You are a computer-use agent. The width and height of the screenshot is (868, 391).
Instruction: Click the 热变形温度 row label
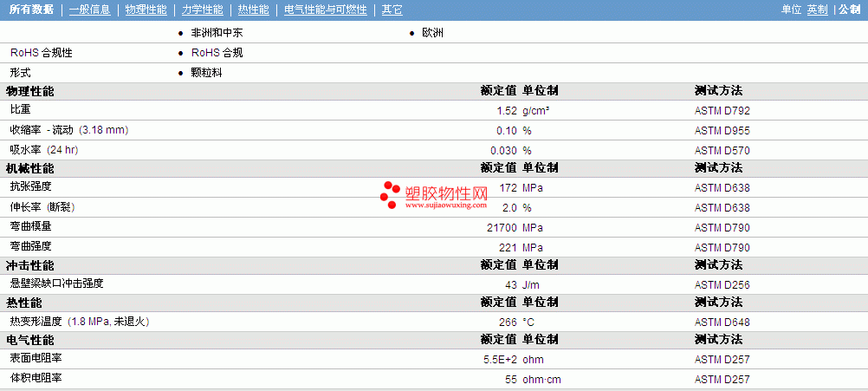coord(80,322)
